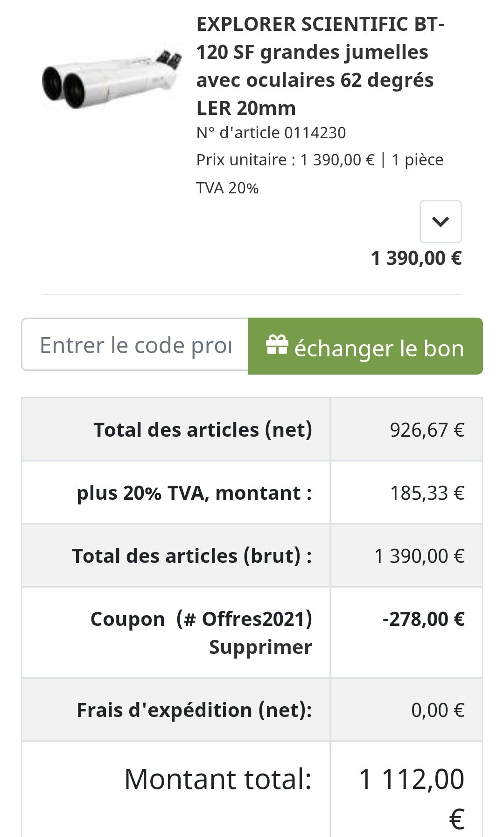Click the VAT amount 185,33 €
Viewport: 504px width, 837px height.
click(427, 493)
